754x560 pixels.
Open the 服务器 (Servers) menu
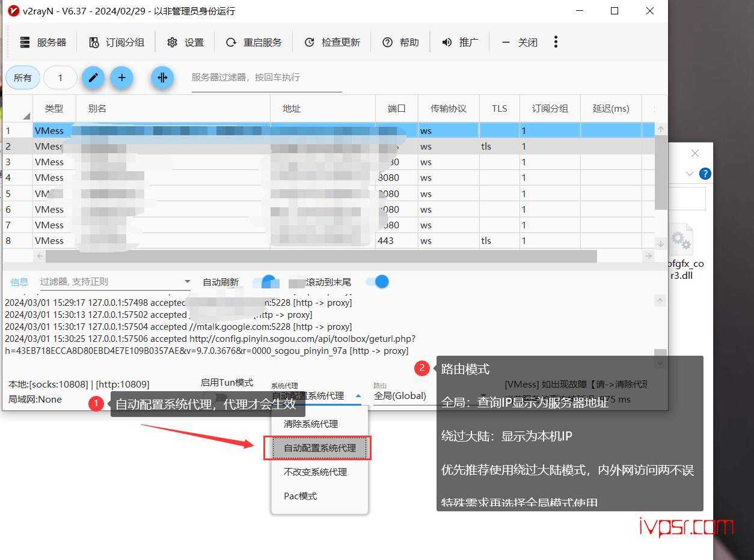point(43,42)
